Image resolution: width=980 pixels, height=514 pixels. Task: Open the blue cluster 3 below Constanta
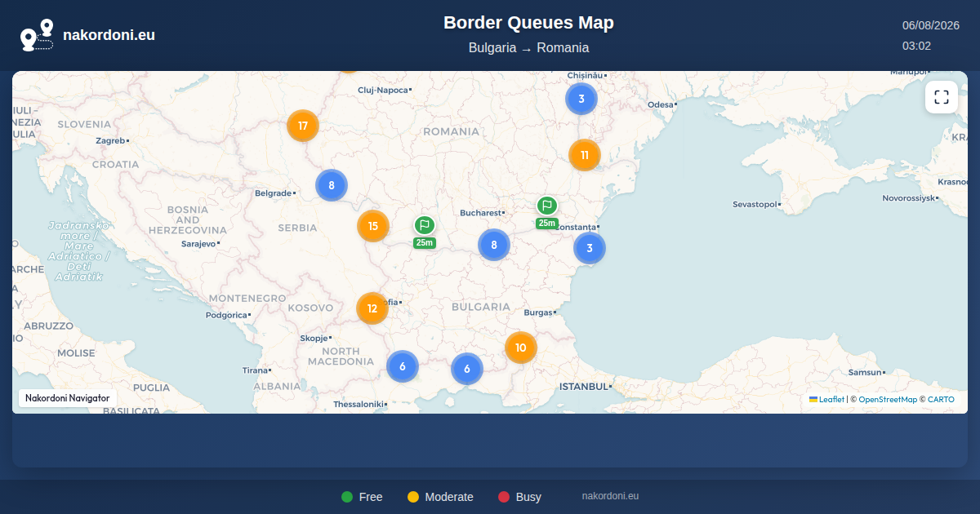click(x=590, y=248)
